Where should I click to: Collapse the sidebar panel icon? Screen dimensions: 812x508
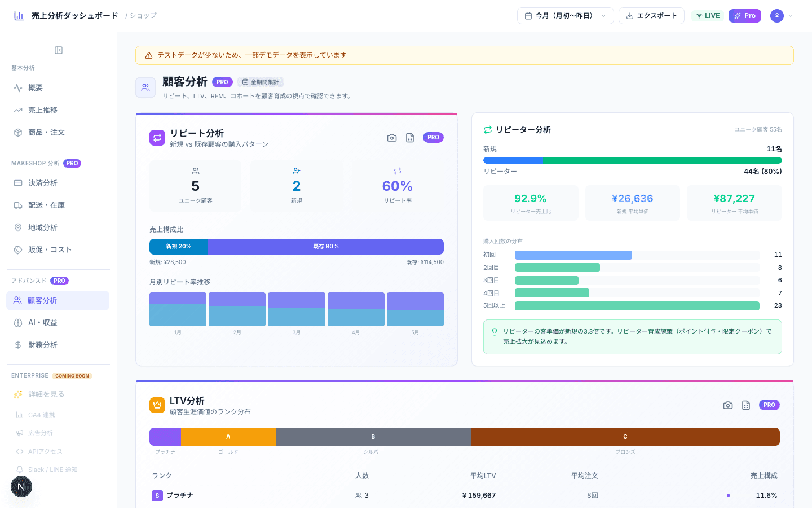59,50
